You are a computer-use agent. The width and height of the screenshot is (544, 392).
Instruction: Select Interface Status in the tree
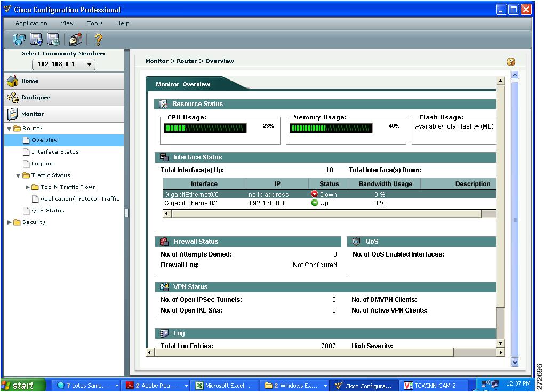55,152
